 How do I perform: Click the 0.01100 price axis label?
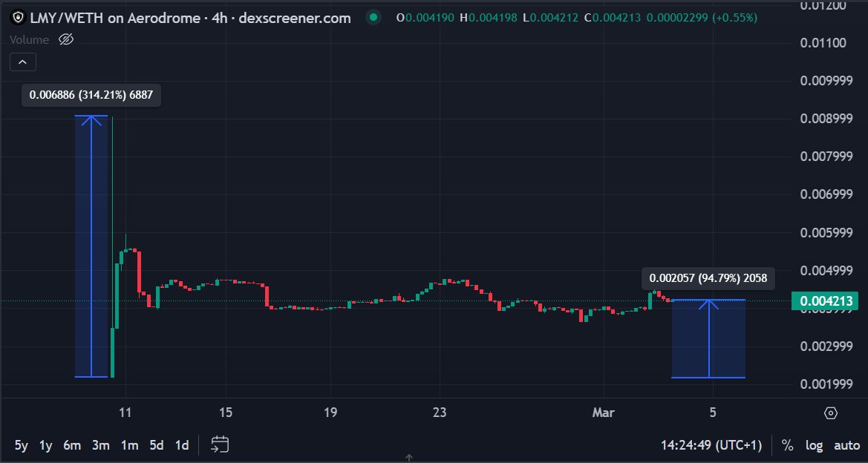[x=823, y=42]
